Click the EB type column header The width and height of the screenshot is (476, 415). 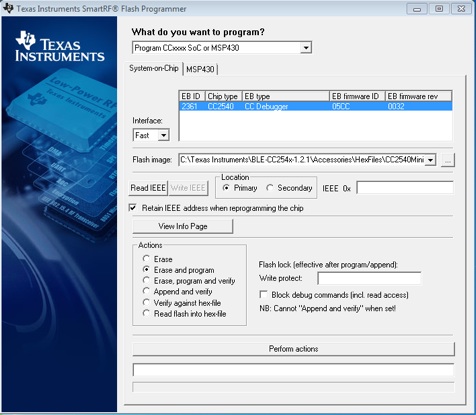[x=285, y=96]
